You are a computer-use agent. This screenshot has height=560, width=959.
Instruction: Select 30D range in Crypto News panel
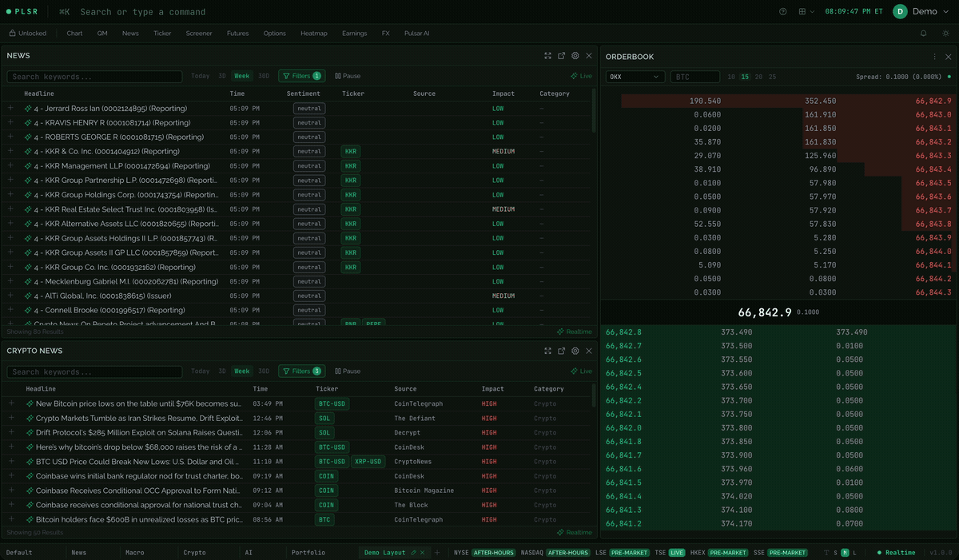(264, 371)
